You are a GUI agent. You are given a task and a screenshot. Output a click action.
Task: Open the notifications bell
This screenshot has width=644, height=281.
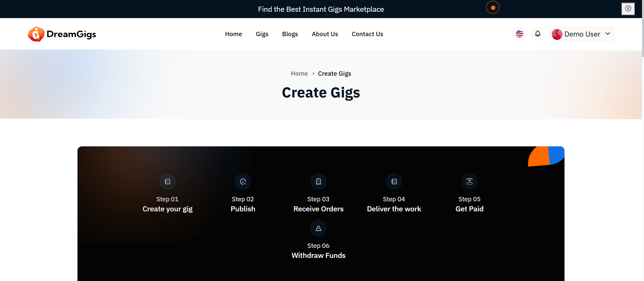point(538,34)
